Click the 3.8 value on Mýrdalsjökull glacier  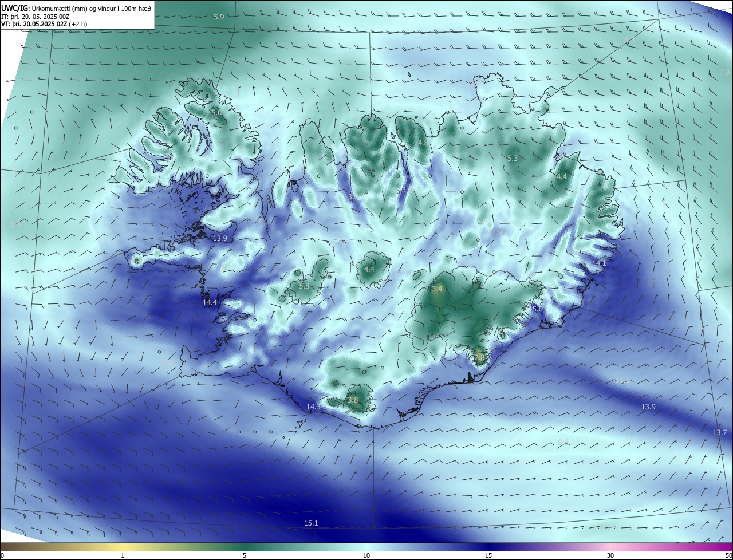click(x=353, y=400)
